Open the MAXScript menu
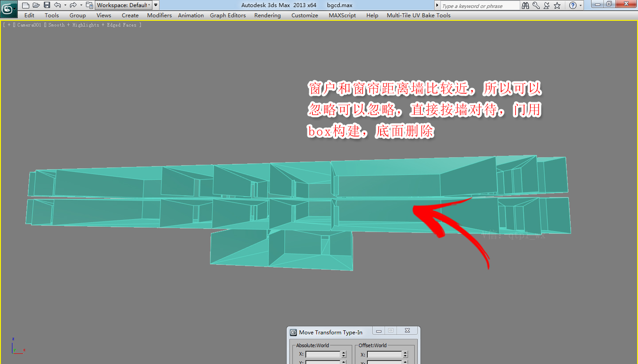The image size is (638, 364). 342,15
